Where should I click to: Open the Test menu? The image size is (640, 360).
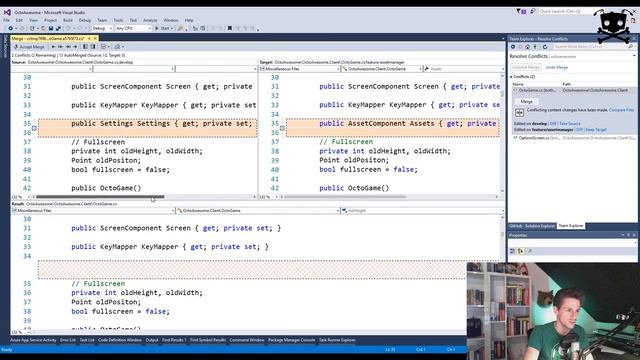click(x=133, y=20)
